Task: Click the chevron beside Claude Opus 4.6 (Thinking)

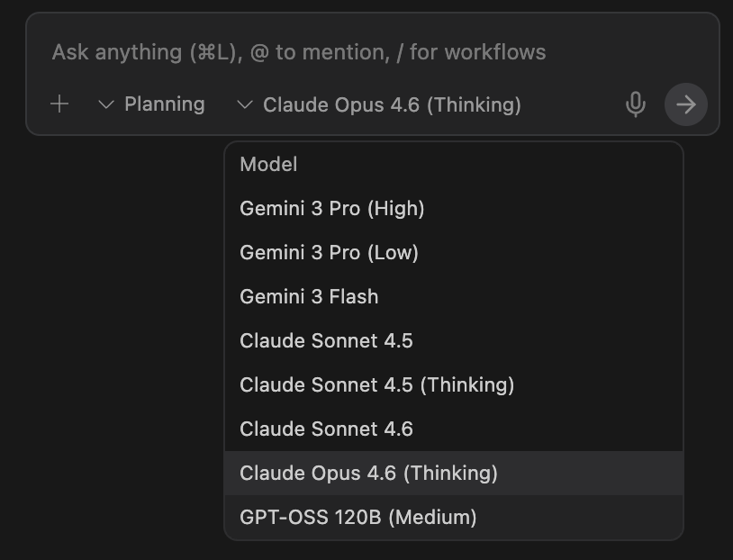Action: (245, 104)
